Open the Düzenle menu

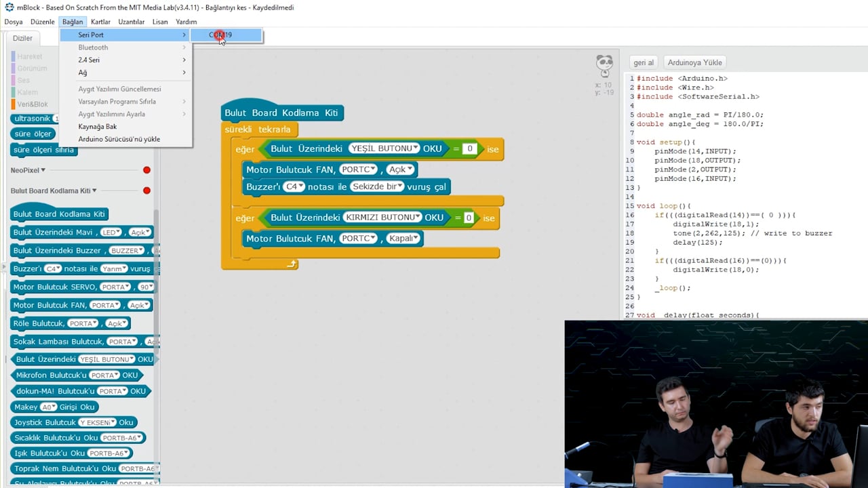tap(42, 22)
